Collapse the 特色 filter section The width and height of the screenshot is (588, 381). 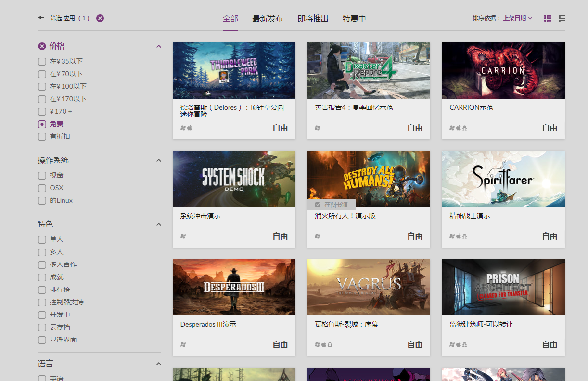click(x=158, y=224)
